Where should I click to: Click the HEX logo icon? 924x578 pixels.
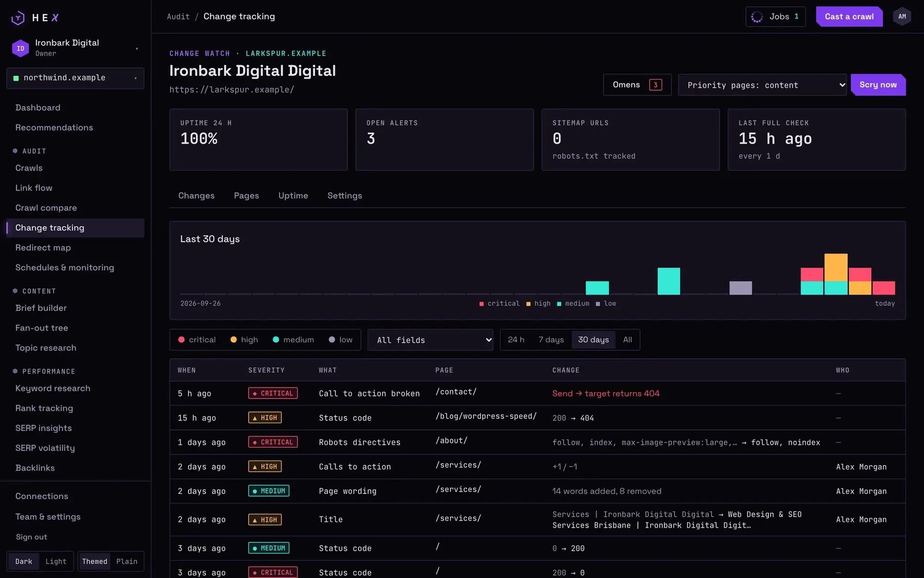(x=18, y=18)
